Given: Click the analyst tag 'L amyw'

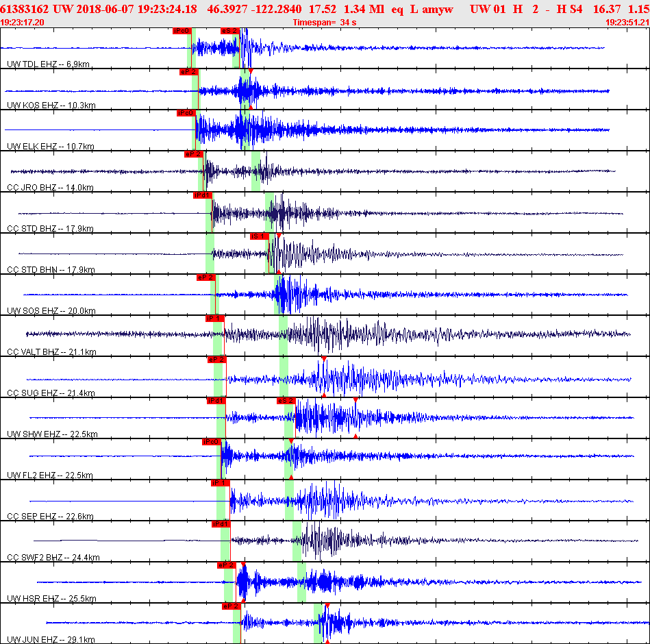Looking at the screenshot, I should coord(432,9).
